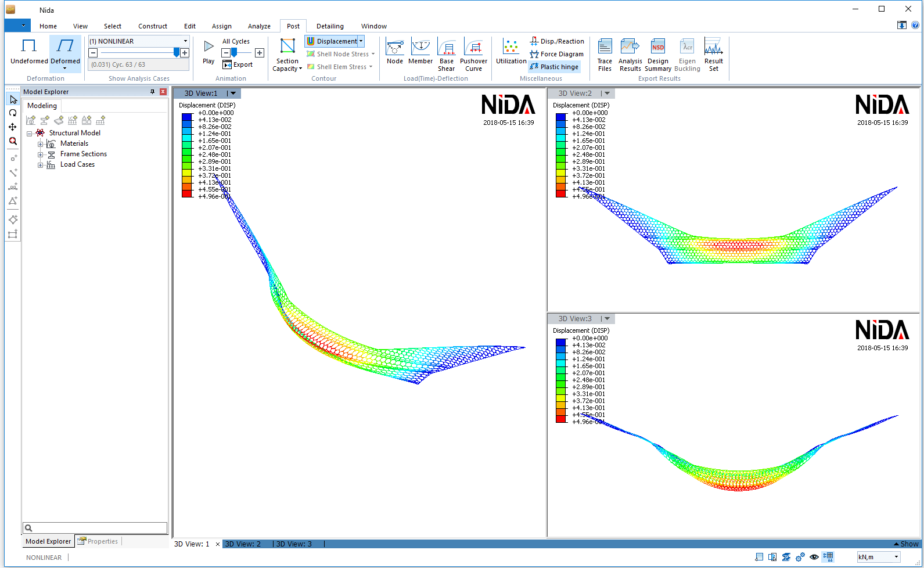Toggle Plastic hinge display
The width and height of the screenshot is (924, 568).
point(554,67)
